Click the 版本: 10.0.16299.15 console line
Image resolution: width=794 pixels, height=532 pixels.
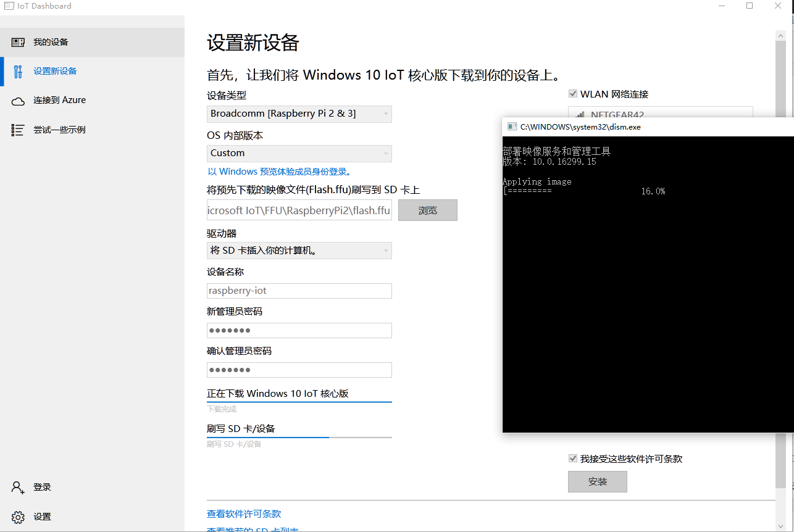tap(549, 162)
